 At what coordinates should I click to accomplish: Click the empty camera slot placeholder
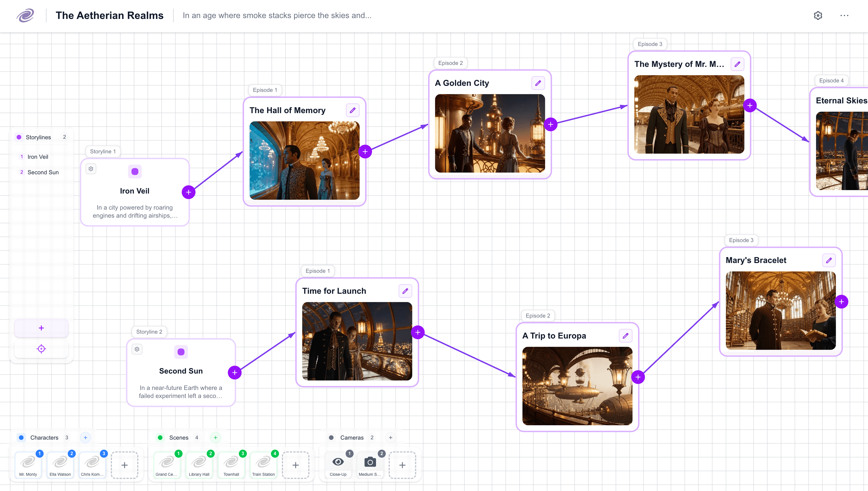(x=402, y=465)
